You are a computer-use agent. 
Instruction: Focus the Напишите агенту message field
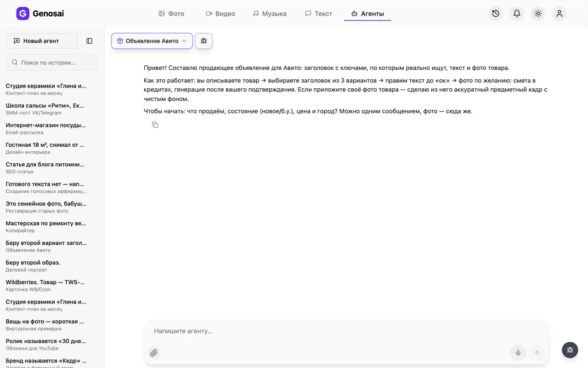coord(346,331)
